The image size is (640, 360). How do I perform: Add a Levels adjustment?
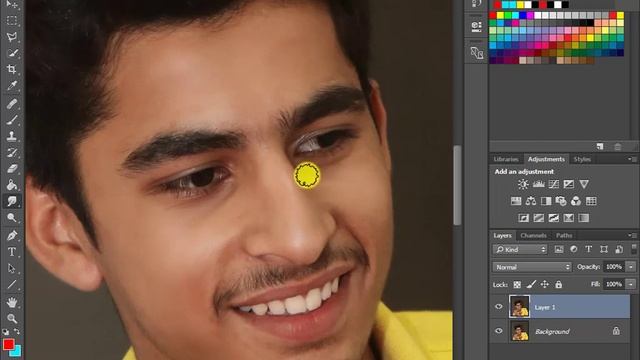coord(538,184)
